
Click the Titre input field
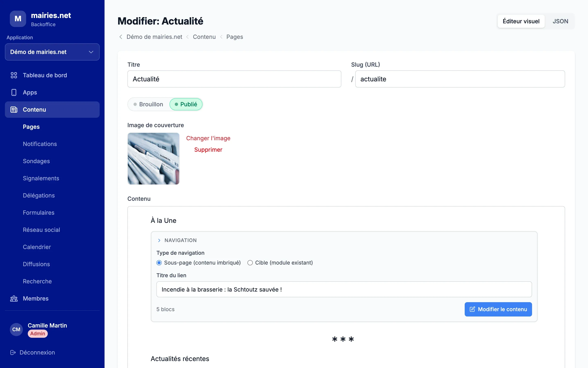tap(234, 79)
